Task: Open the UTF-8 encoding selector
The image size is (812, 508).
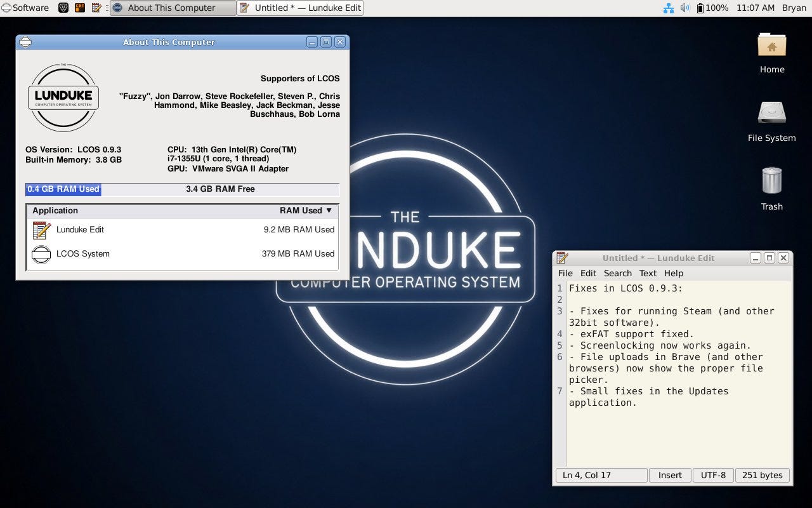Action: point(713,475)
